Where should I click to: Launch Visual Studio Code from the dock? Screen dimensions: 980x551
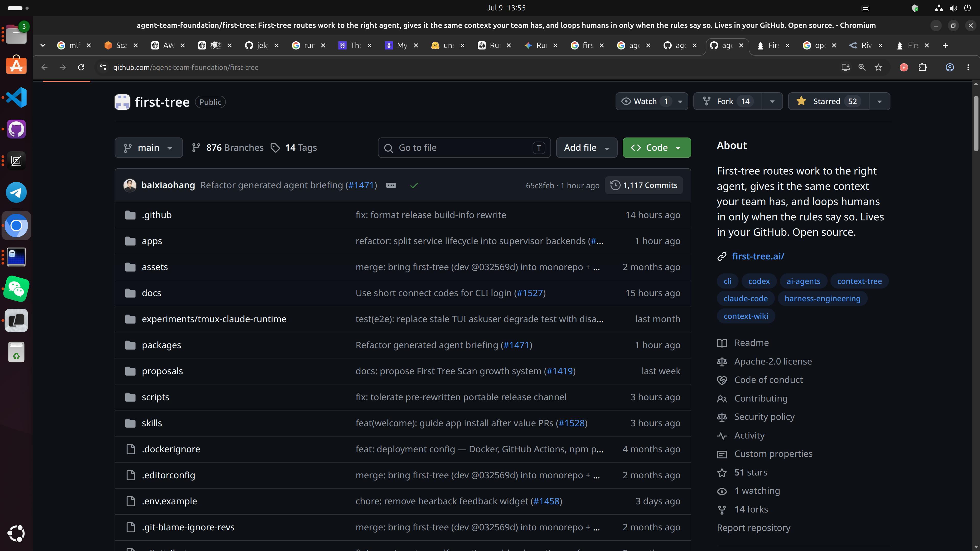16,97
